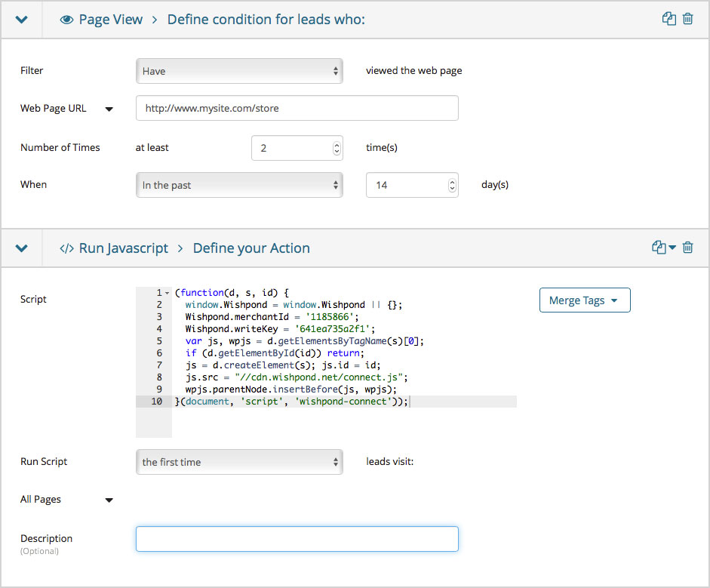Fold the code at line 1 arrow
This screenshot has width=710, height=588.
coord(167,293)
